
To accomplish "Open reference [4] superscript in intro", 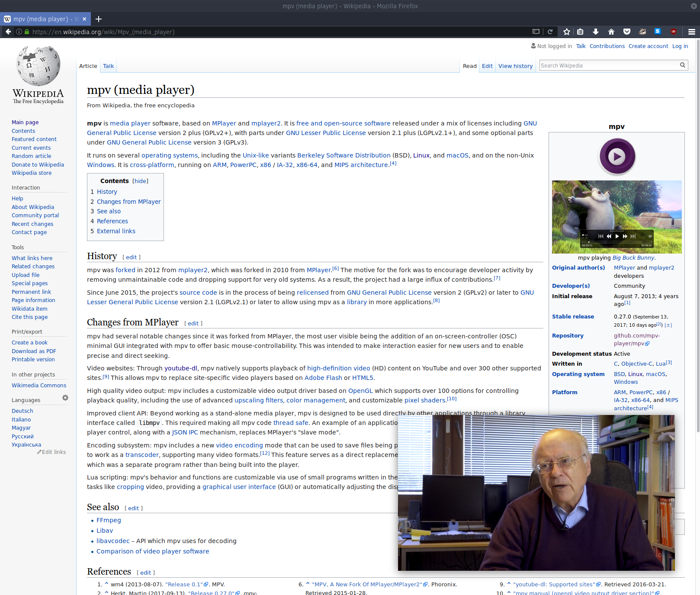I will tap(393, 164).
